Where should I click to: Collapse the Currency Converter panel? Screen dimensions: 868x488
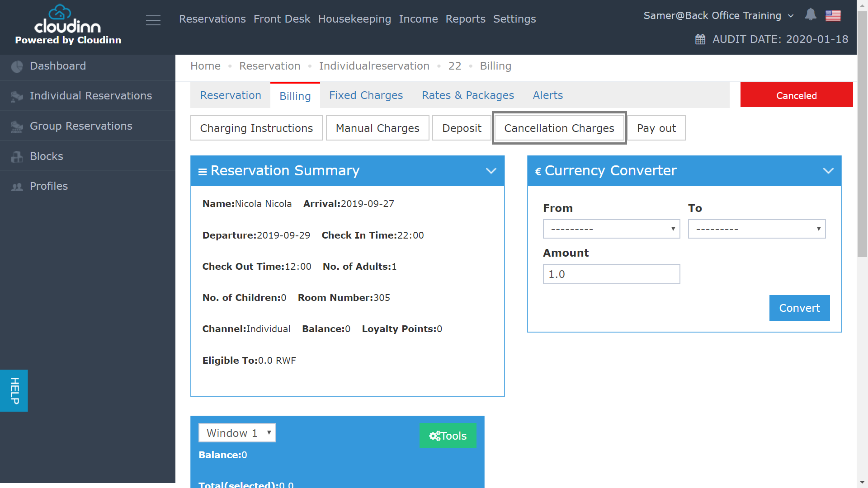coord(828,171)
